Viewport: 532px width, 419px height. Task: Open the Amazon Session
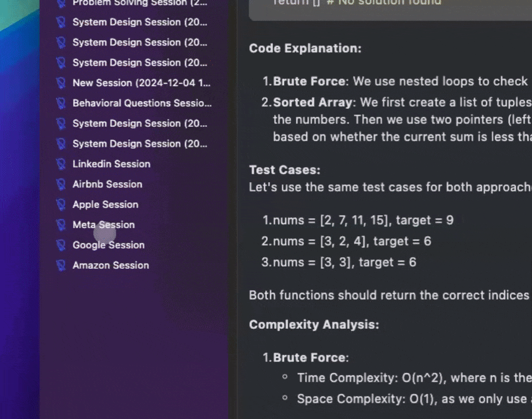pos(111,265)
